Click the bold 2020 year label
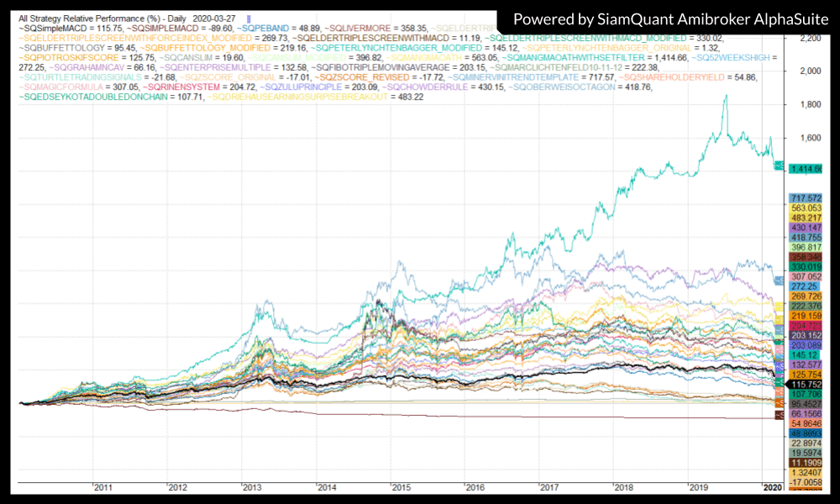 tap(772, 486)
